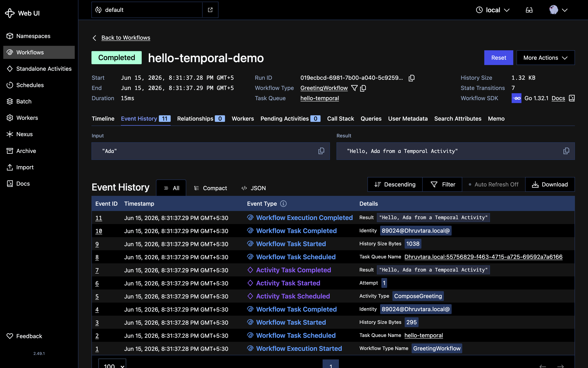
Task: Expand Workflow Execution Started event row
Action: coord(333,349)
